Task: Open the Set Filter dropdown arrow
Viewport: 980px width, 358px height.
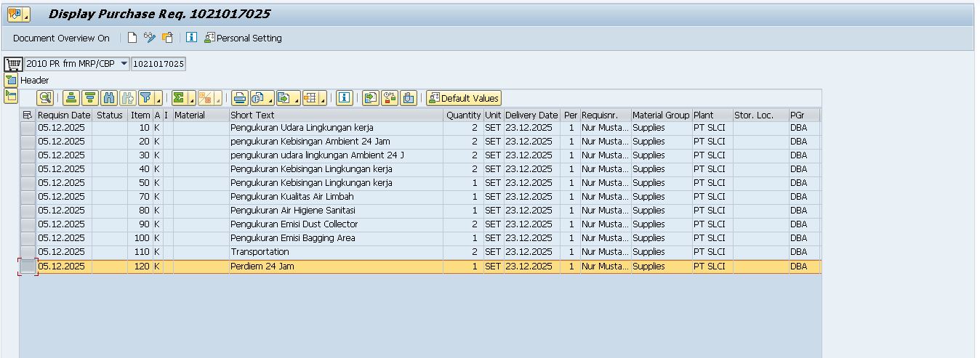Action: click(x=158, y=99)
